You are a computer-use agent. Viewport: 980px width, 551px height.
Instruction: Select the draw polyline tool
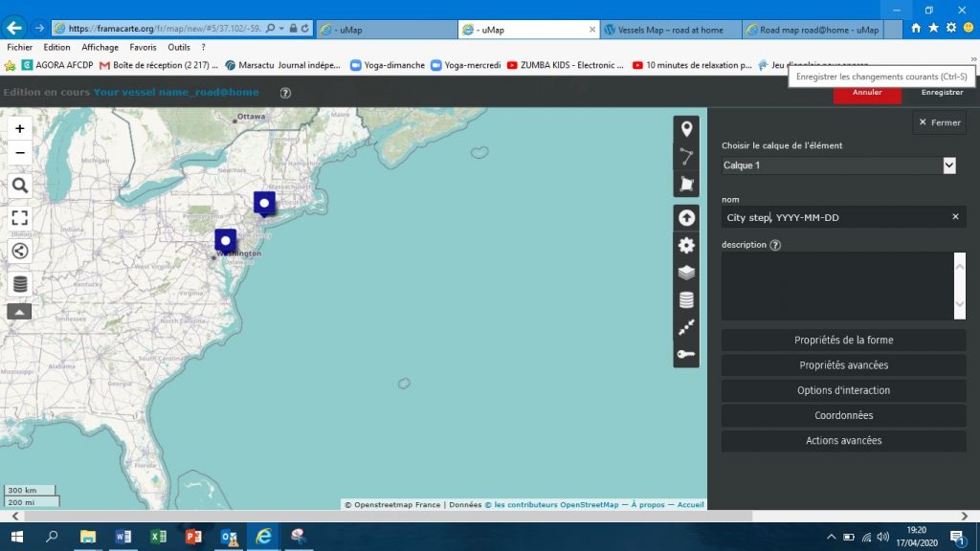[x=686, y=157]
